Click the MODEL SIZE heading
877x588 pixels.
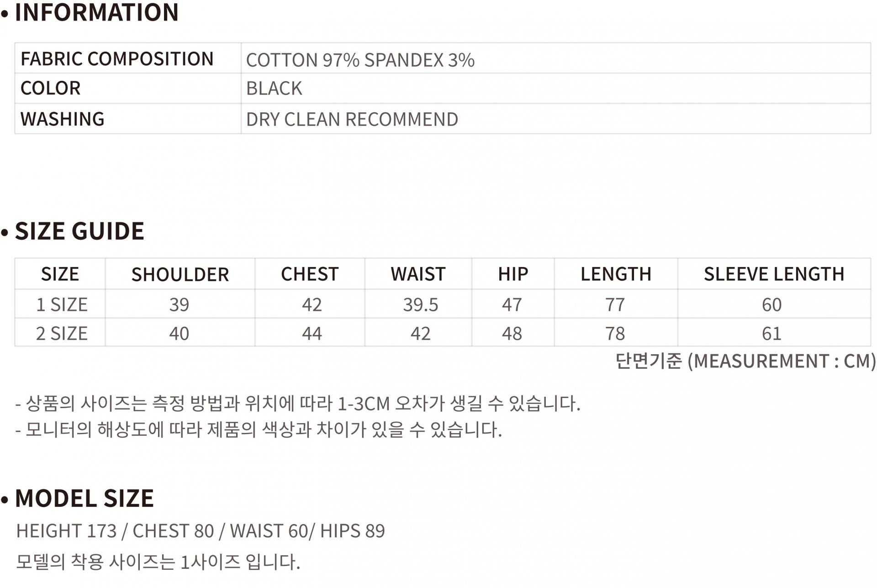click(x=85, y=498)
